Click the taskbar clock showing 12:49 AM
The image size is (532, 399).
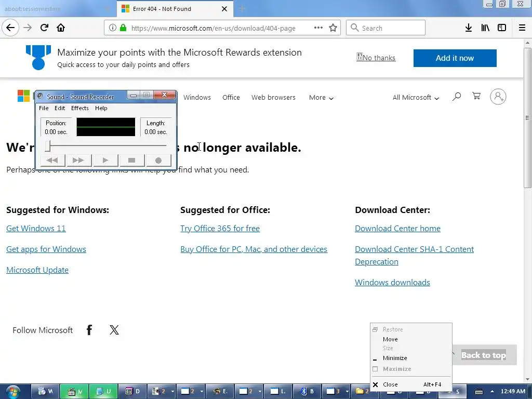pyautogui.click(x=513, y=391)
